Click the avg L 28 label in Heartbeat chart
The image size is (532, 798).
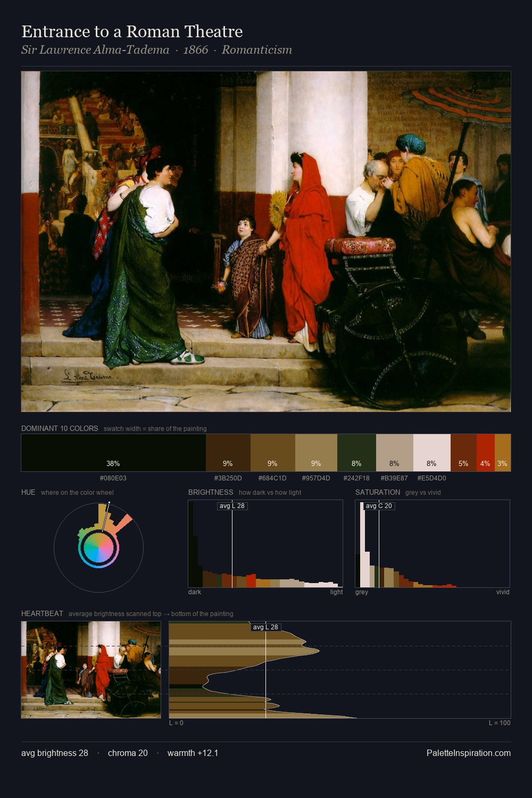[265, 627]
